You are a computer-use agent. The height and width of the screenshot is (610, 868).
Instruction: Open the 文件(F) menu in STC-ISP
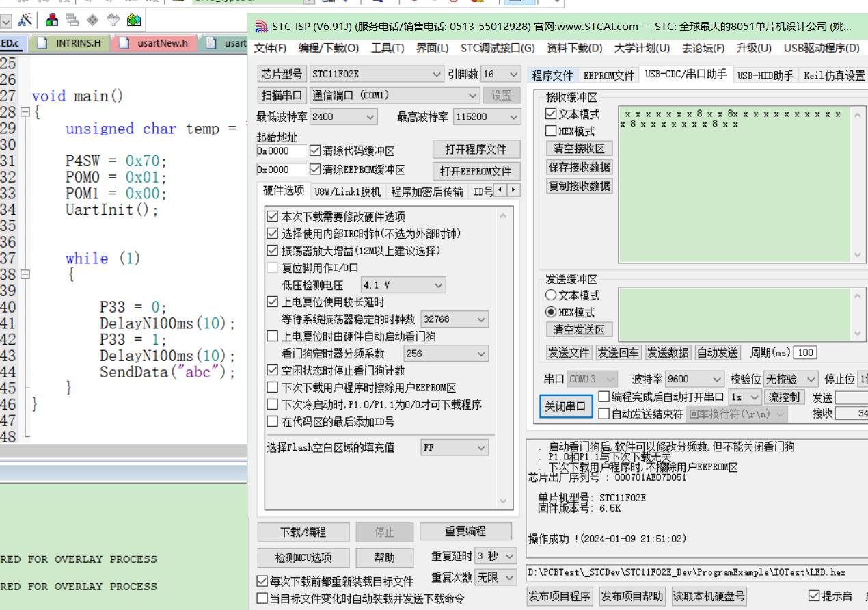tap(270, 48)
